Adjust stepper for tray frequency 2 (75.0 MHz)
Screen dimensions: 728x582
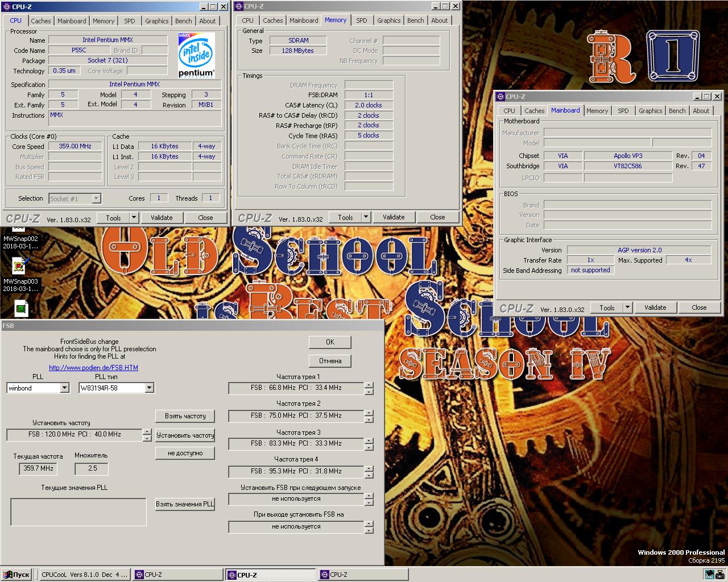click(369, 416)
